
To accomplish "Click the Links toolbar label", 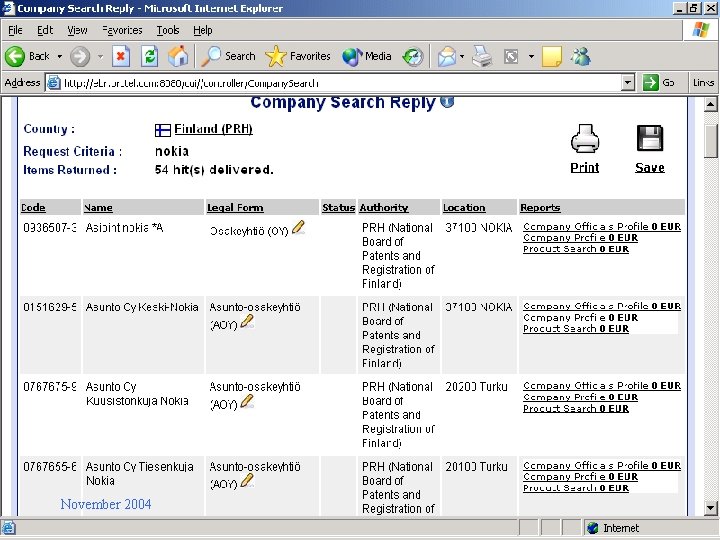I will click(703, 83).
